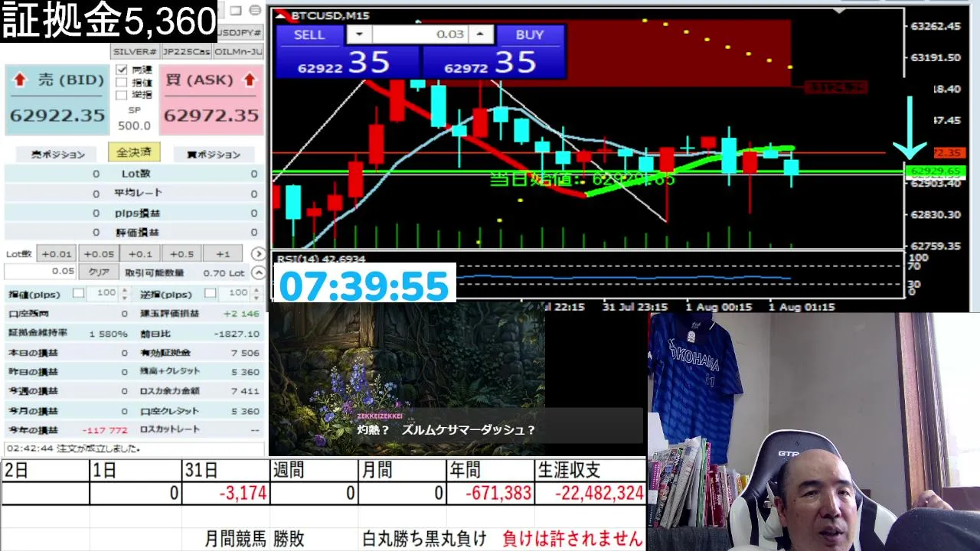Open the round menu icon at the panel's top right

(255, 11)
